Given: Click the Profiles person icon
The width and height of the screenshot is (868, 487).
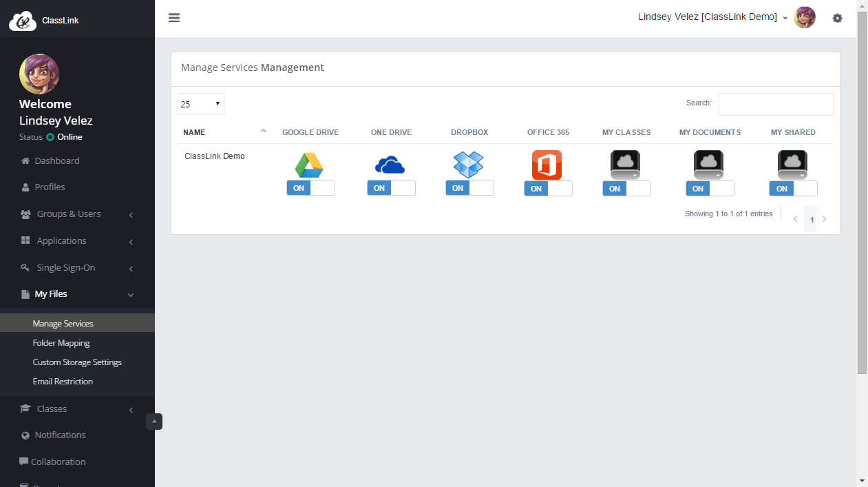Looking at the screenshot, I should pos(26,187).
